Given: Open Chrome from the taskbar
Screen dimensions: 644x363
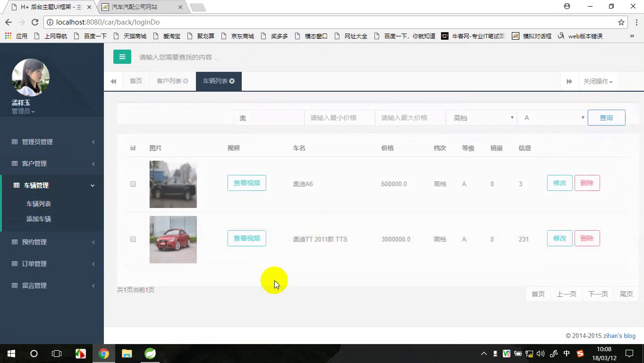Looking at the screenshot, I should (x=104, y=354).
